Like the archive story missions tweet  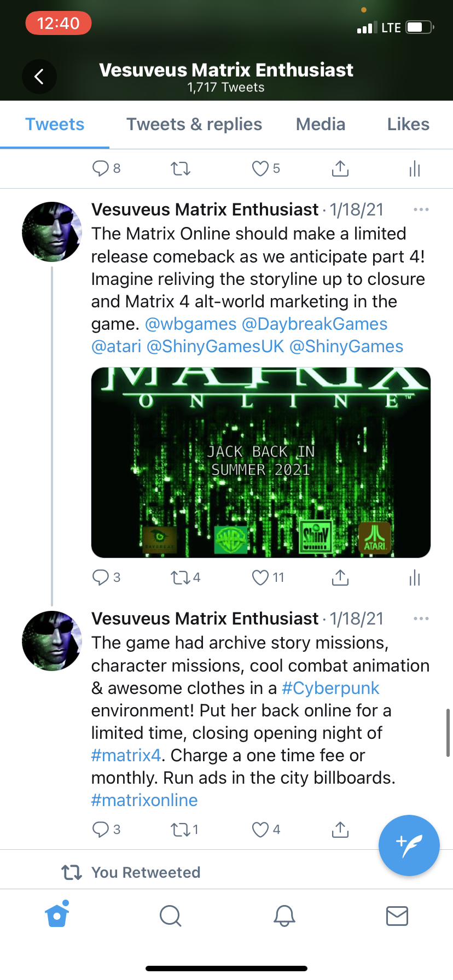260,830
